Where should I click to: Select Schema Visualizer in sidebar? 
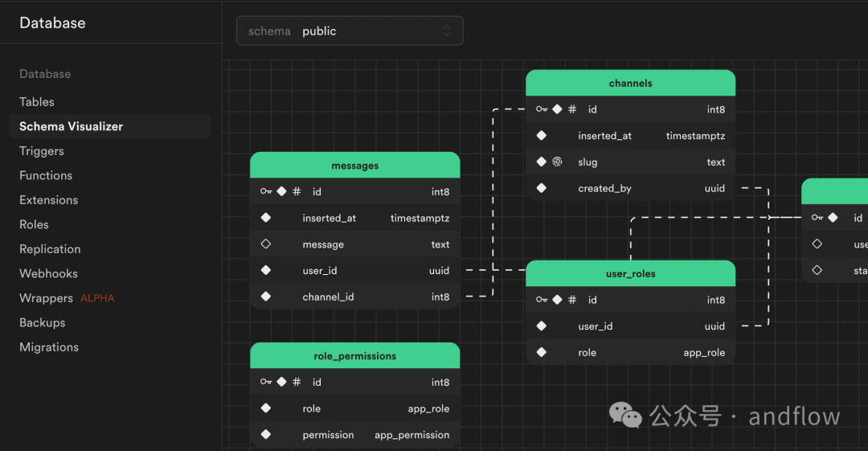coord(72,126)
